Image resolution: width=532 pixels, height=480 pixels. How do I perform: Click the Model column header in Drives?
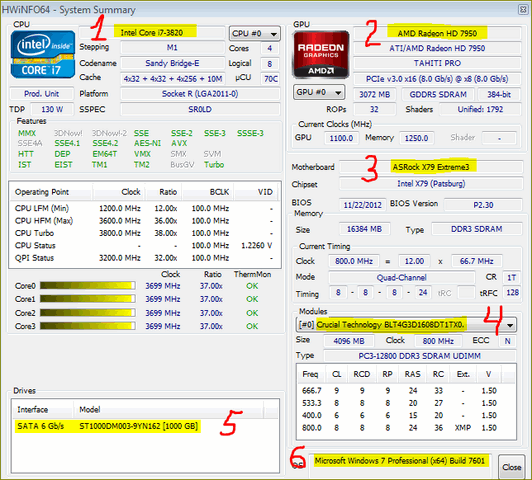[x=168, y=409]
